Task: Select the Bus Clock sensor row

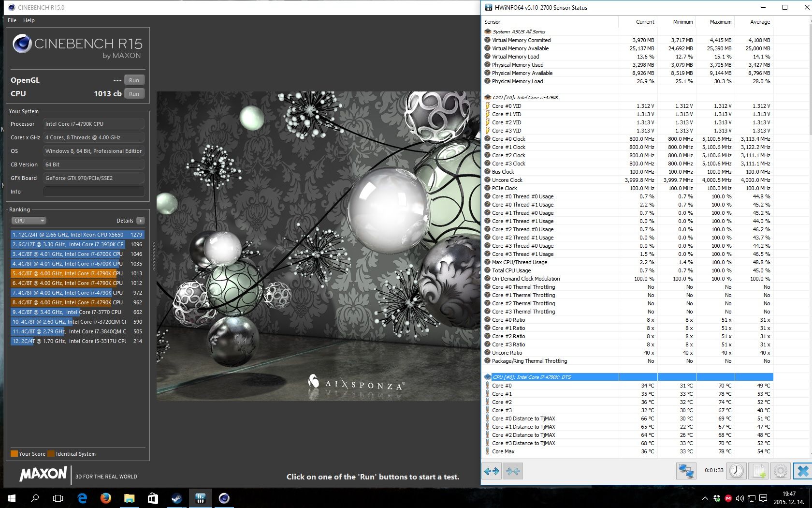Action: 627,172
